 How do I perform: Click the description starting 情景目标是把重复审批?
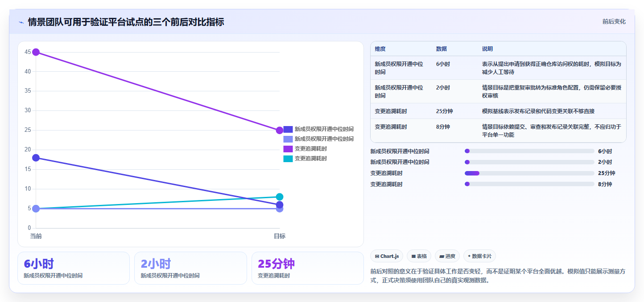click(x=552, y=92)
